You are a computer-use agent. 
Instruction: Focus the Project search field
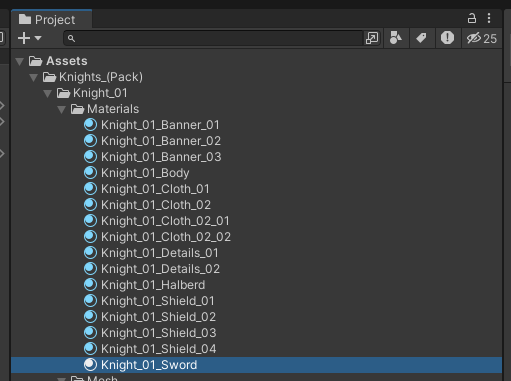point(214,38)
